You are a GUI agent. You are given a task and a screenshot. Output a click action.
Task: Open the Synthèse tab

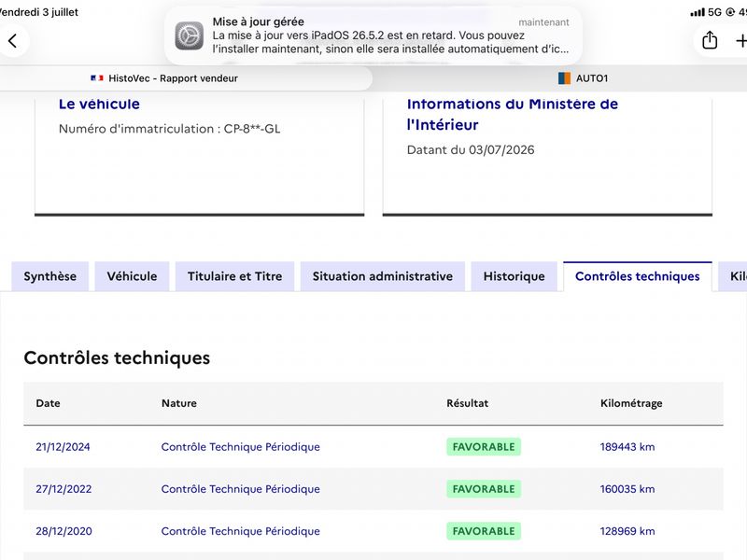click(x=50, y=276)
